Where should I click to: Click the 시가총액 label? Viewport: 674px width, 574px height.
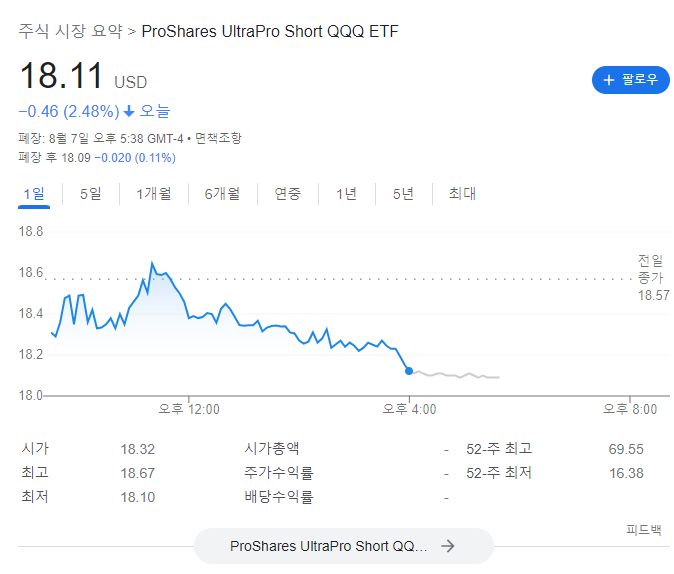coord(272,448)
